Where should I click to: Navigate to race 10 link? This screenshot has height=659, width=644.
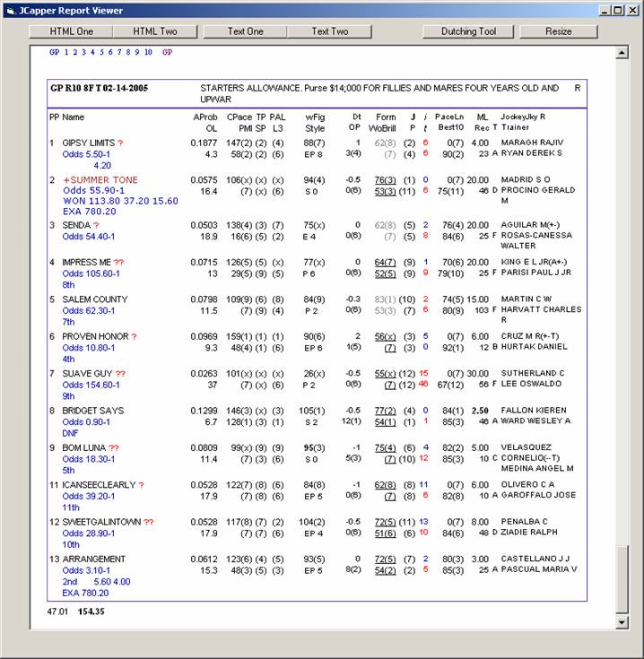tap(148, 52)
